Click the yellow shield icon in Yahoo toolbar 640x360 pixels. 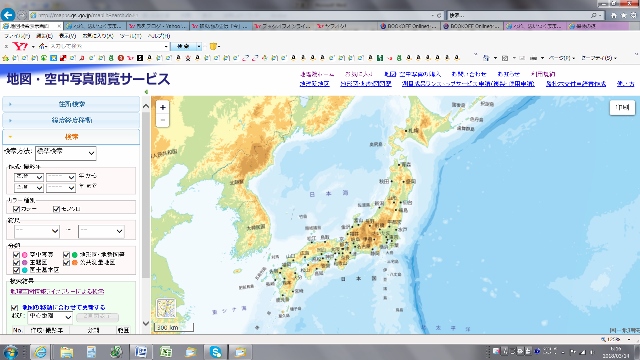click(x=213, y=46)
